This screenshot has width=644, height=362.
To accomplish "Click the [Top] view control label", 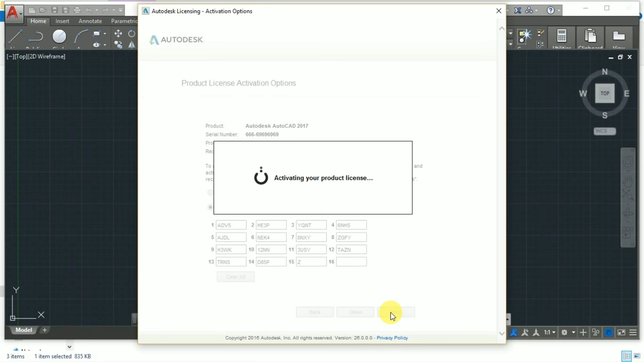I will [x=20, y=56].
